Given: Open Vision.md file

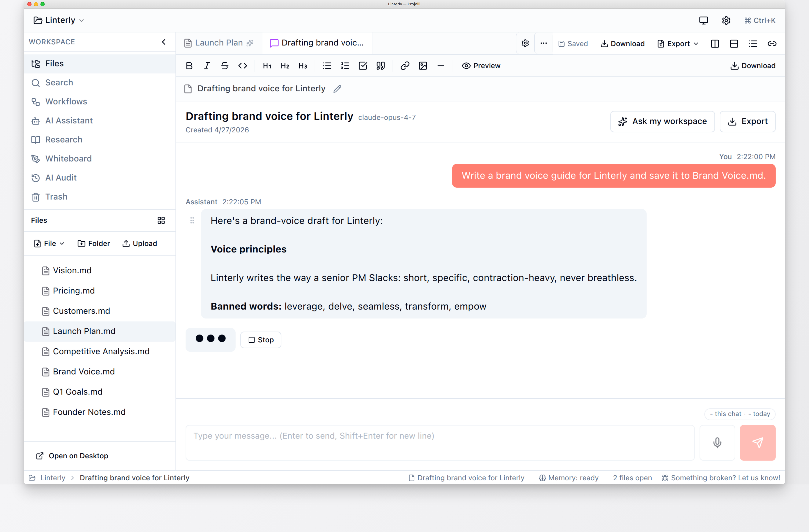Looking at the screenshot, I should click(100, 271).
